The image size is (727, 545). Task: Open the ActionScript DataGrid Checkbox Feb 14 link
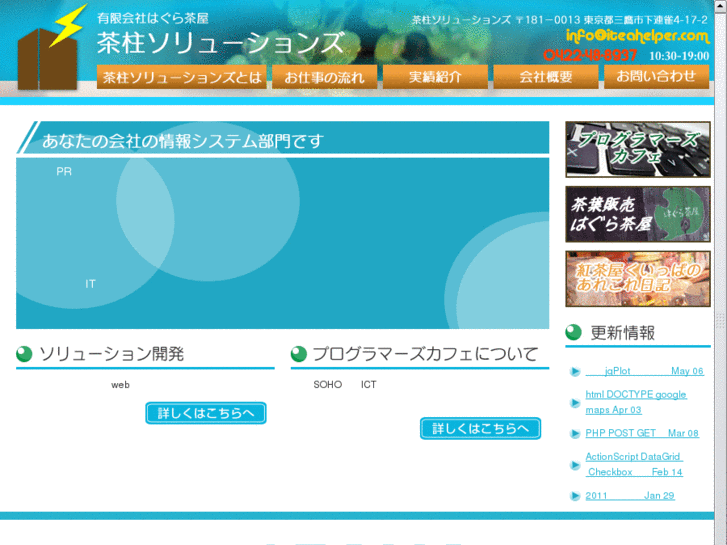[634, 464]
